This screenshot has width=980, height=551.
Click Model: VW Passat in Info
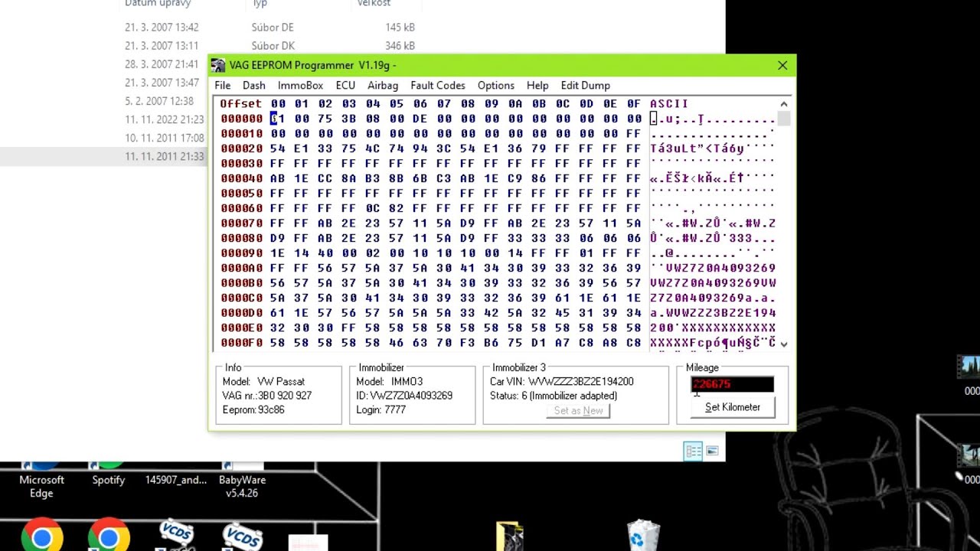point(263,381)
